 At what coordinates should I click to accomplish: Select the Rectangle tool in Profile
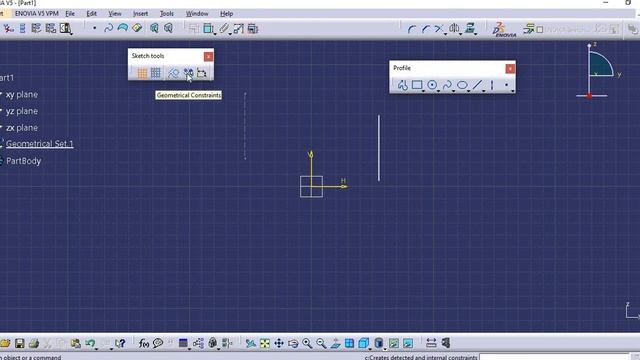coord(417,85)
